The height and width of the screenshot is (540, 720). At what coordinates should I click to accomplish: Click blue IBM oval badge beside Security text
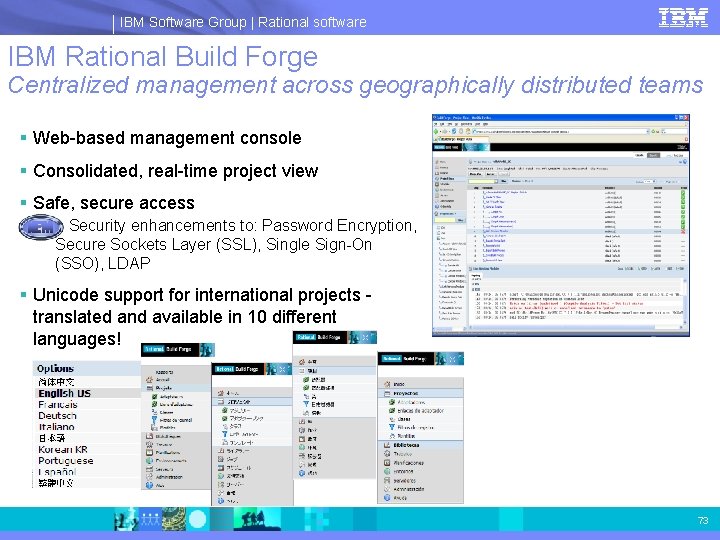coord(41,228)
